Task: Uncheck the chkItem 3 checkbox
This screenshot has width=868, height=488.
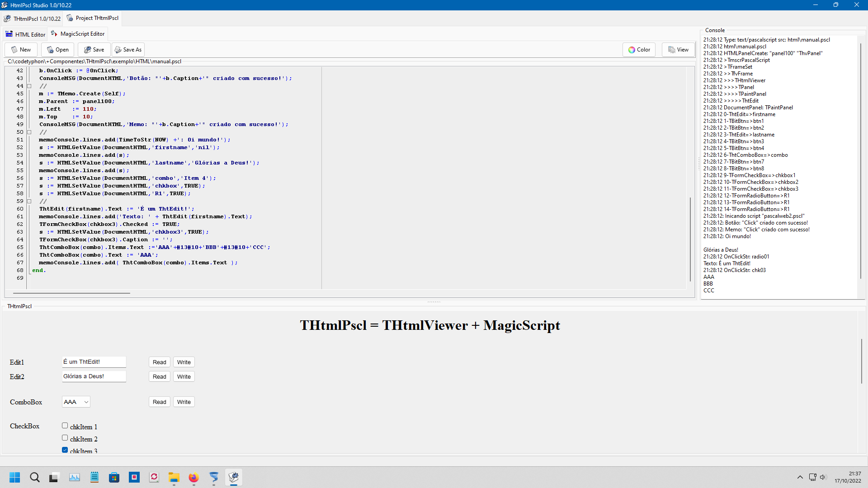Action: [x=65, y=450]
